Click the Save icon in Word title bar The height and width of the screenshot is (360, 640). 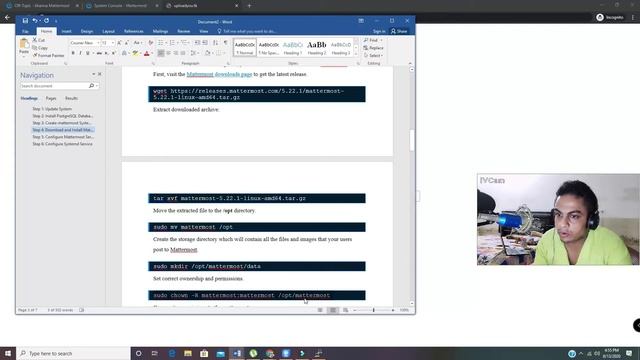25,21
